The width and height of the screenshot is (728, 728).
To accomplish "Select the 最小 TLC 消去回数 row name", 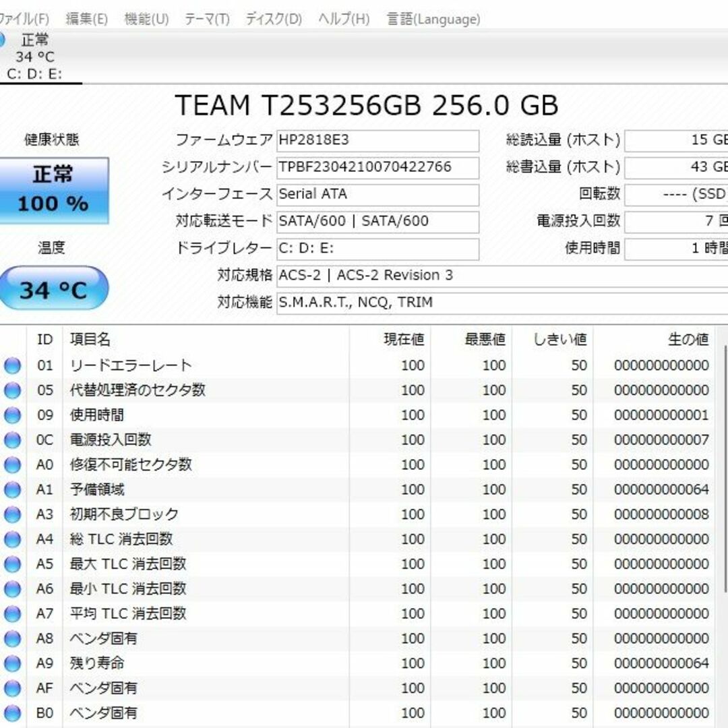I will [128, 589].
